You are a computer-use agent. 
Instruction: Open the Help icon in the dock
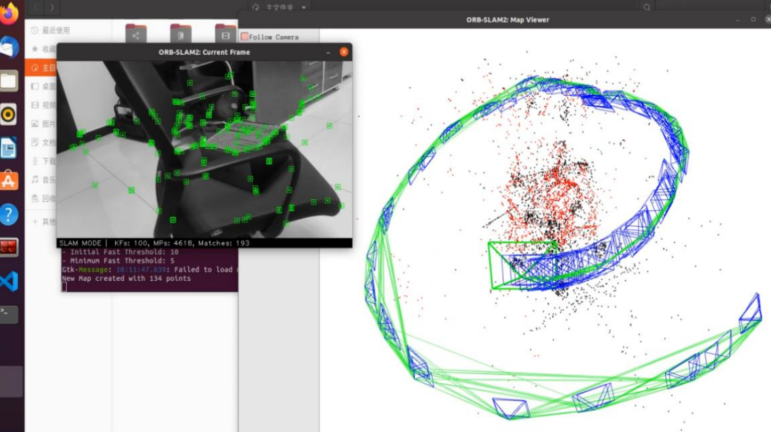pyautogui.click(x=9, y=215)
